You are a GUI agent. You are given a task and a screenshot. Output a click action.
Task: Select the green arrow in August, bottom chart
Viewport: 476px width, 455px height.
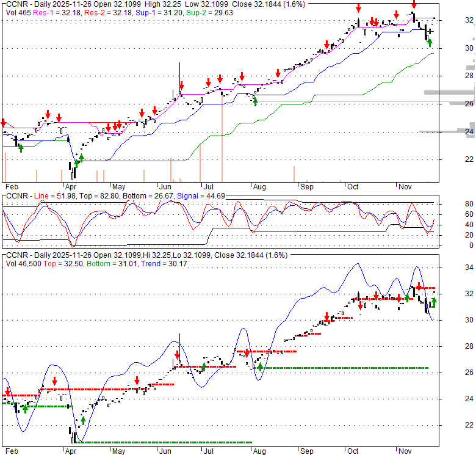[261, 366]
